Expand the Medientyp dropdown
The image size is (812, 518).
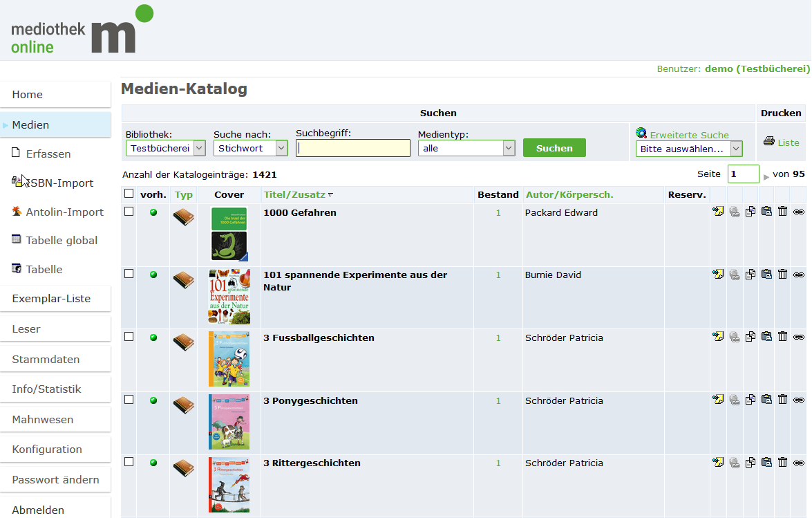click(x=466, y=148)
